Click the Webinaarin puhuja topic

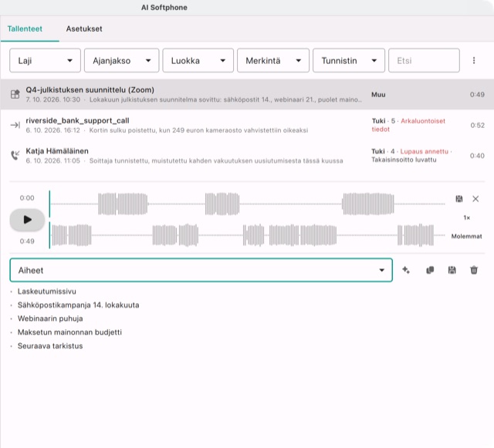[x=50, y=318]
